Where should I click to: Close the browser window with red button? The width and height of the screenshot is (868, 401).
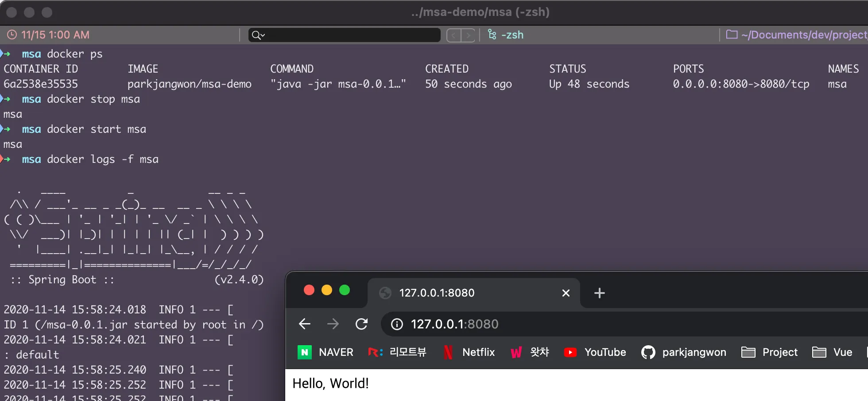[x=309, y=290]
